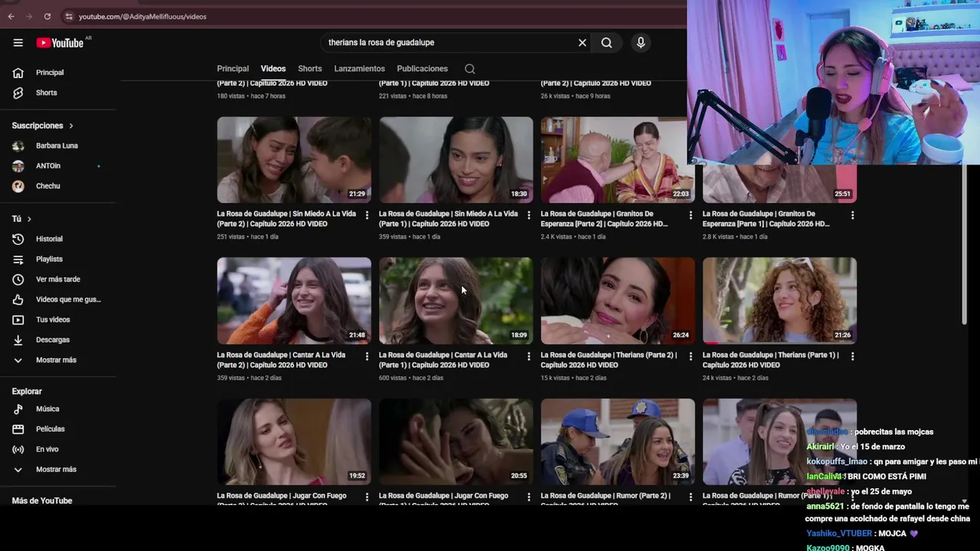Open options menu for Cantar A La Vida Parte 1
Screen dimensions: 980x551
pos(528,356)
